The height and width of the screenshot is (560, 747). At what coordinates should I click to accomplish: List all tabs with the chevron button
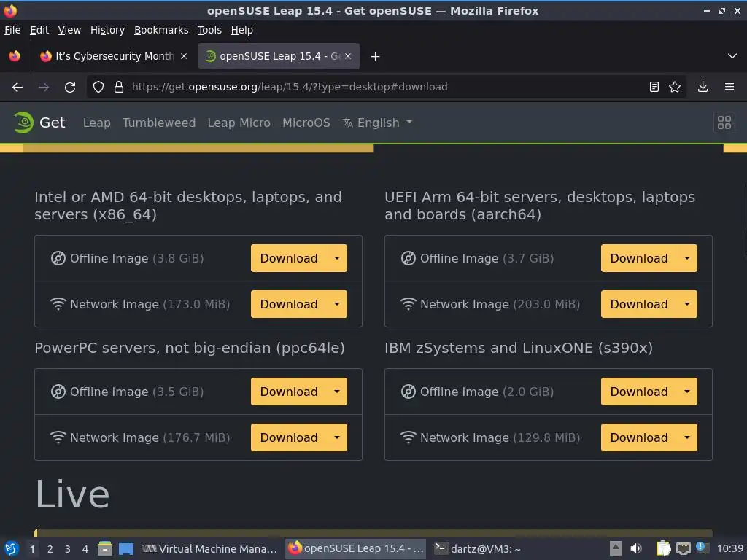tap(732, 56)
